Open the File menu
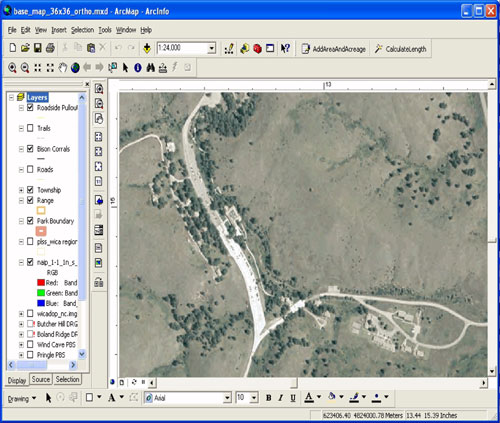This screenshot has height=423, width=500. pos(12,30)
